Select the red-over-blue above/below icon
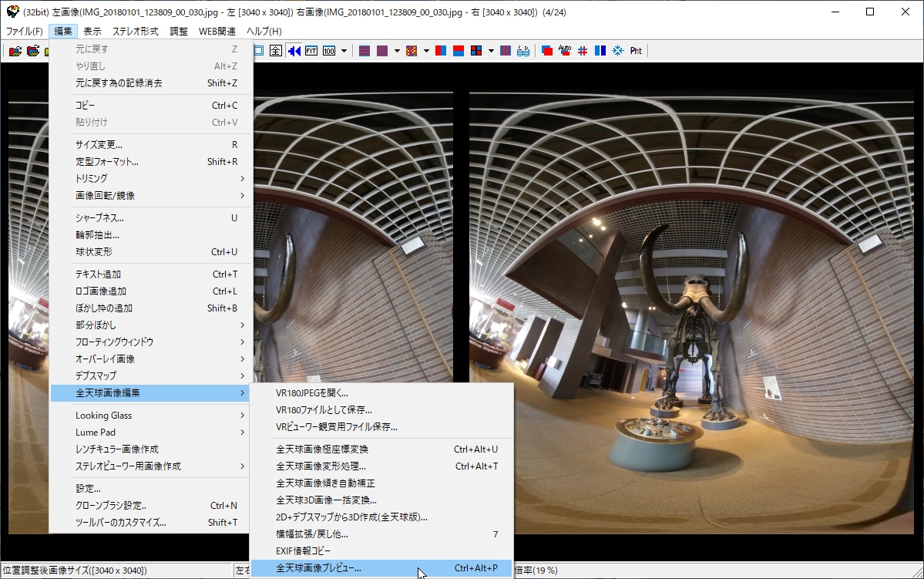 point(459,51)
